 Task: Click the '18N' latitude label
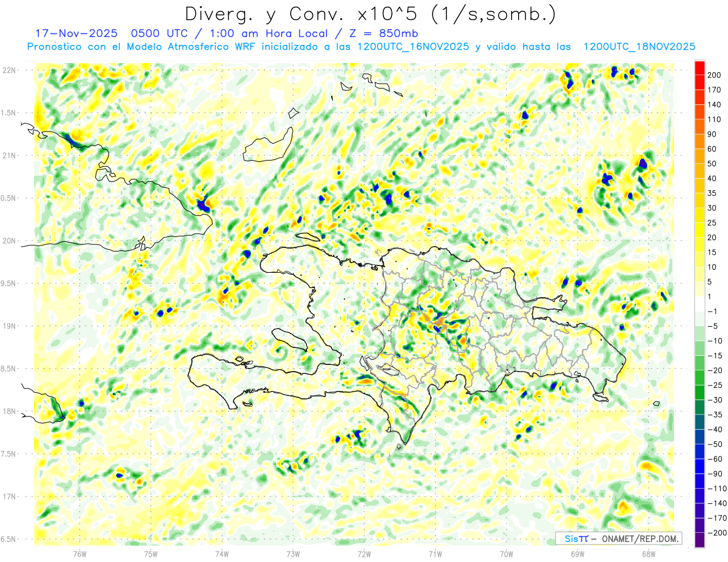click(x=9, y=412)
